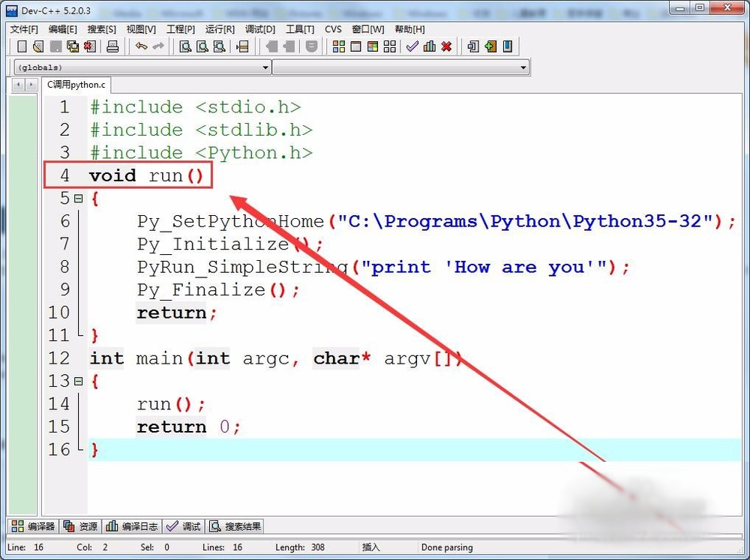Click the main function declaration on line 12

276,358
